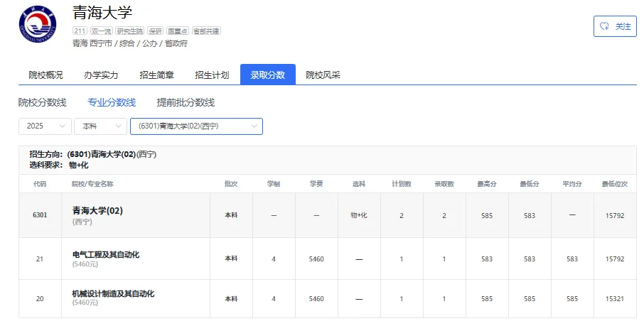Click the heart icon in 关注 button

click(x=605, y=26)
